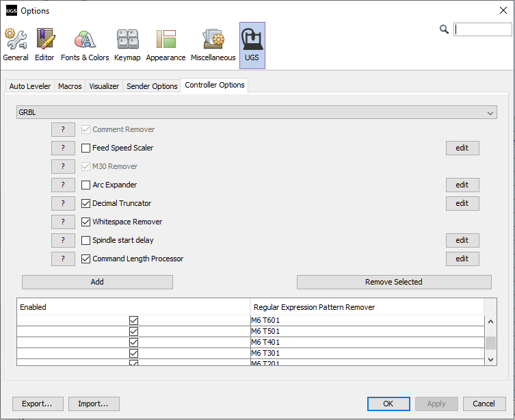The width and height of the screenshot is (515, 420).
Task: Disable the M6 T301 pattern checkbox
Action: [x=133, y=354]
